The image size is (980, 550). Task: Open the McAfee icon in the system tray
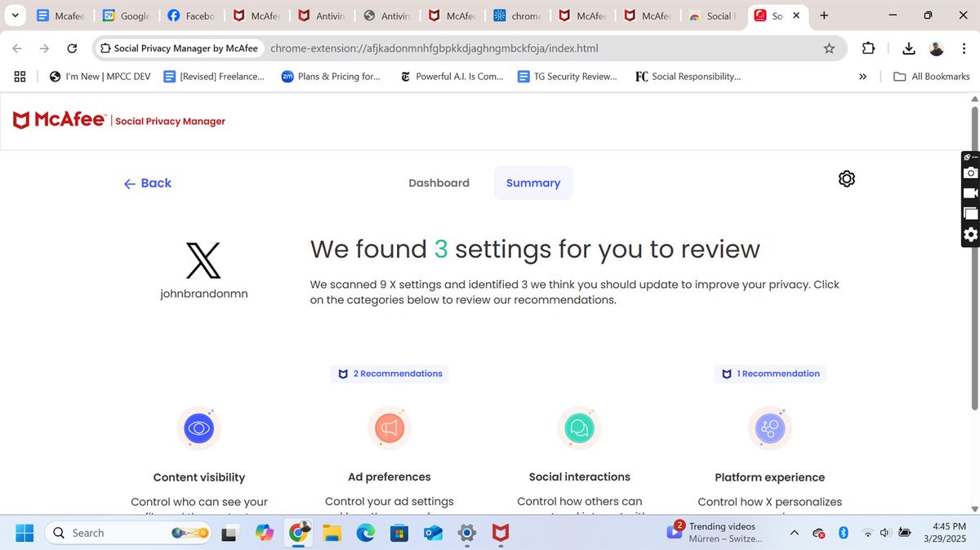pyautogui.click(x=499, y=532)
